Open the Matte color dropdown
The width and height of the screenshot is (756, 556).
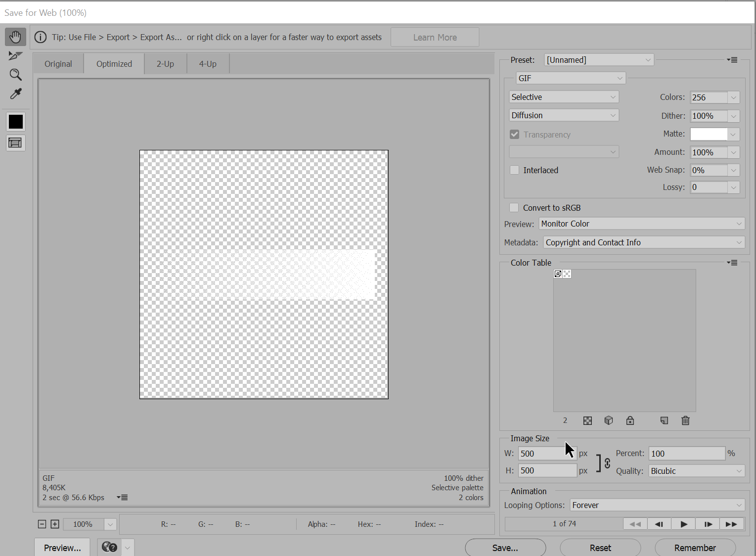pos(733,134)
